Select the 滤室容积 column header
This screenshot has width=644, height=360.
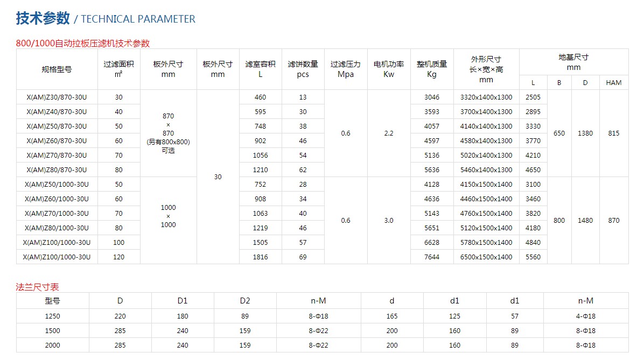point(260,69)
